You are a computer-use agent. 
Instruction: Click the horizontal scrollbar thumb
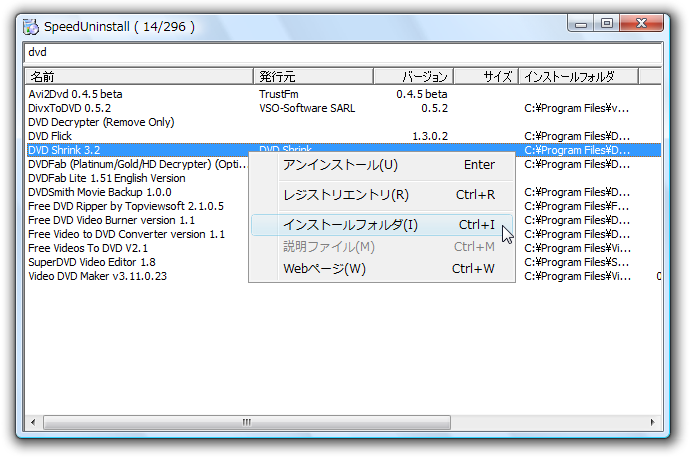247,422
